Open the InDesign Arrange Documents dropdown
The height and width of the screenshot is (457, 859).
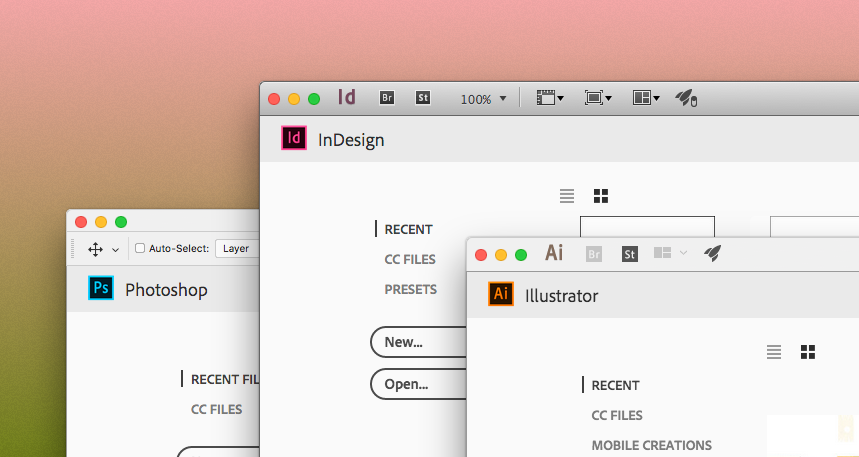(646, 98)
